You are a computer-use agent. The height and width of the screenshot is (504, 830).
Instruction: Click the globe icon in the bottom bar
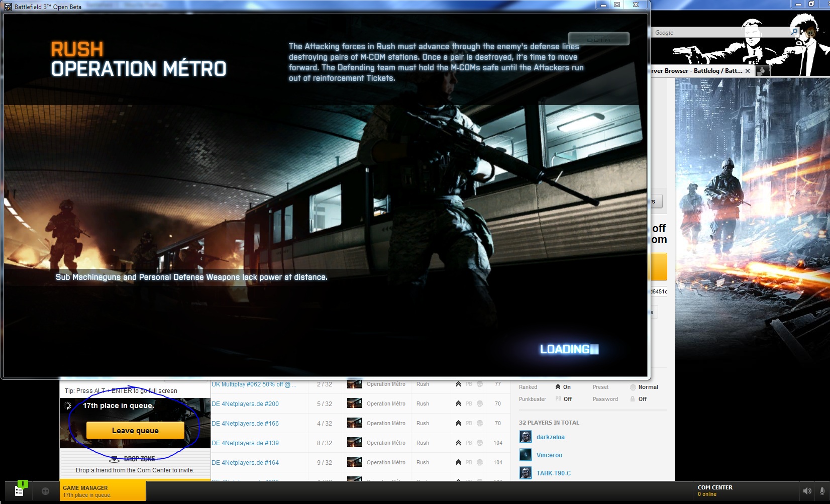click(x=45, y=491)
